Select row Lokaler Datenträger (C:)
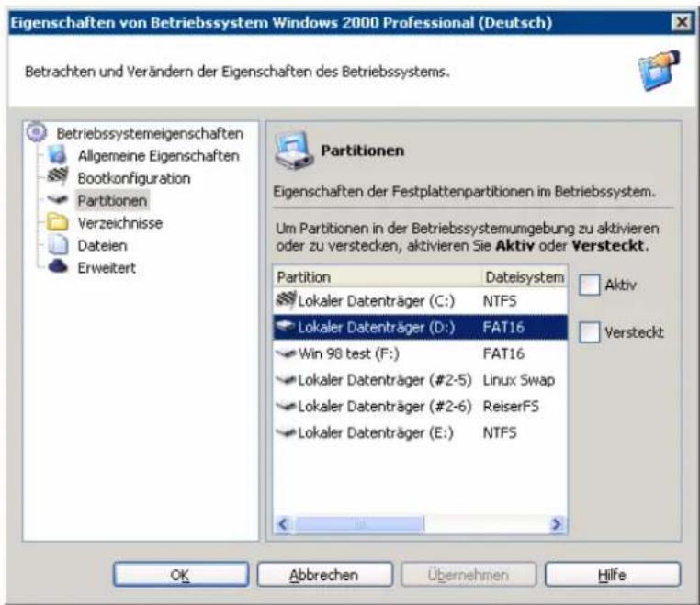Viewport: 700px width, 605px height. pyautogui.click(x=420, y=301)
